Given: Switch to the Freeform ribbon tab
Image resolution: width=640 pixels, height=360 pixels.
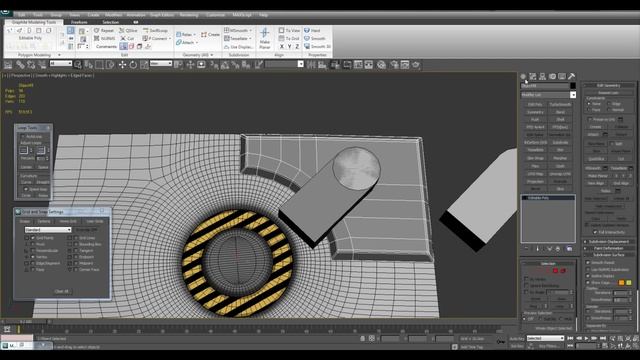Looking at the screenshot, I should point(79,22).
